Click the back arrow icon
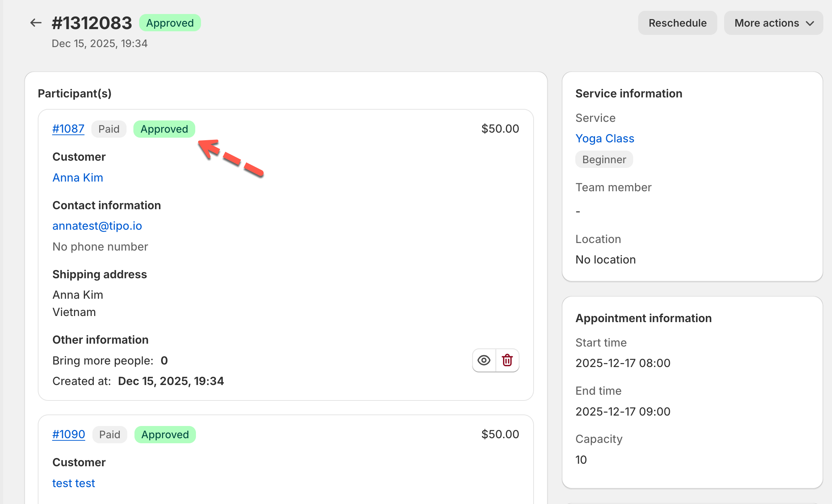Screen dimensions: 832x504 pyautogui.click(x=36, y=23)
